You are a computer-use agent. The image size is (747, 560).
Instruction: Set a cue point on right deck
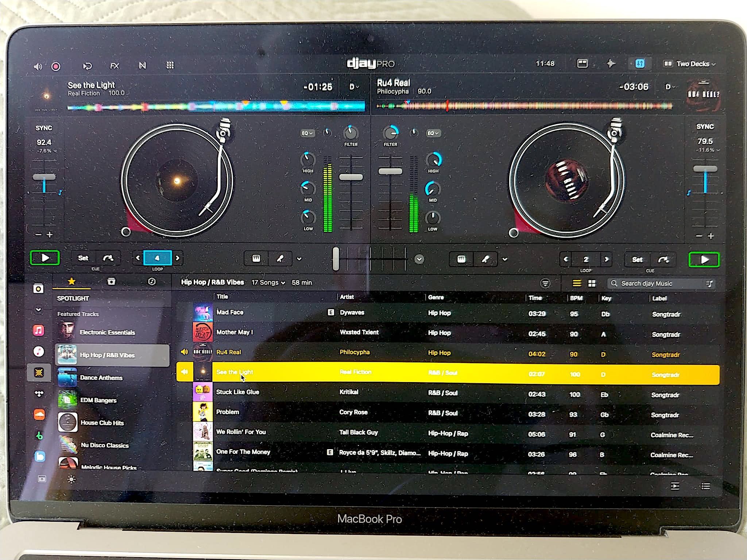(637, 260)
